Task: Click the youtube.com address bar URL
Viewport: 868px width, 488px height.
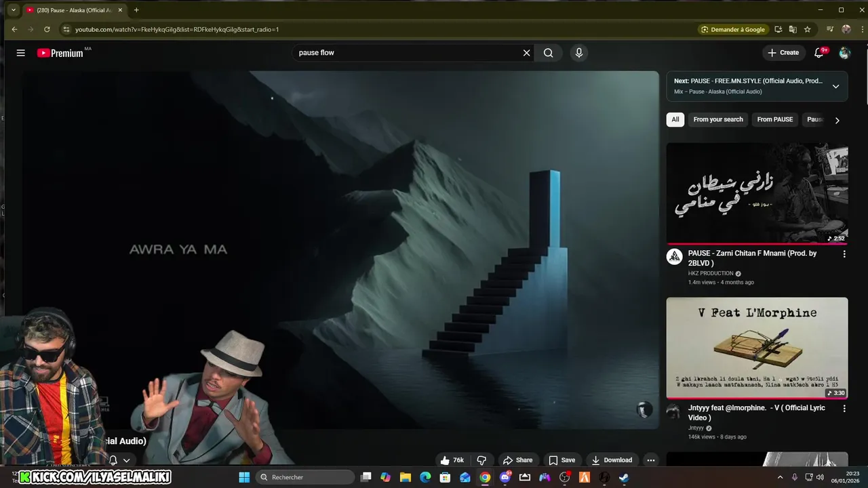Action: 177,30
